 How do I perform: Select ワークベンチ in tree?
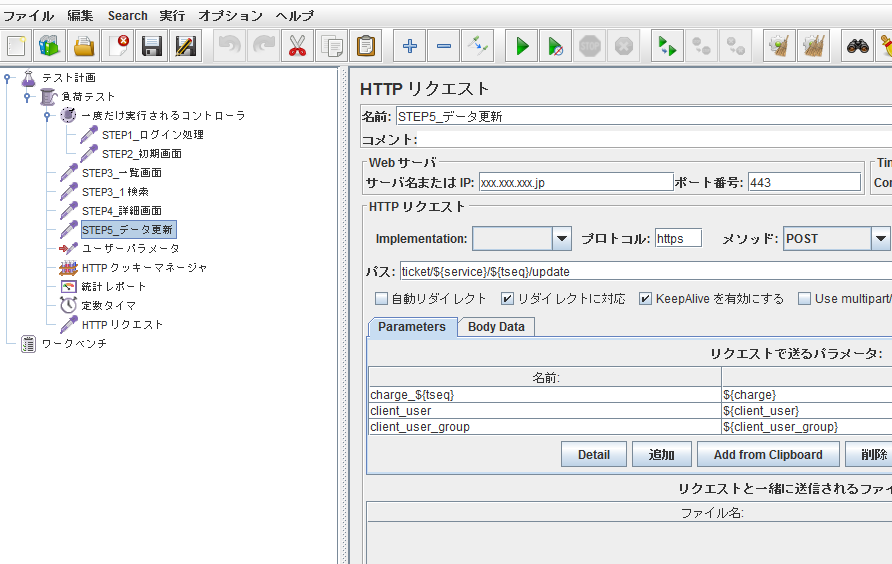tap(74, 344)
